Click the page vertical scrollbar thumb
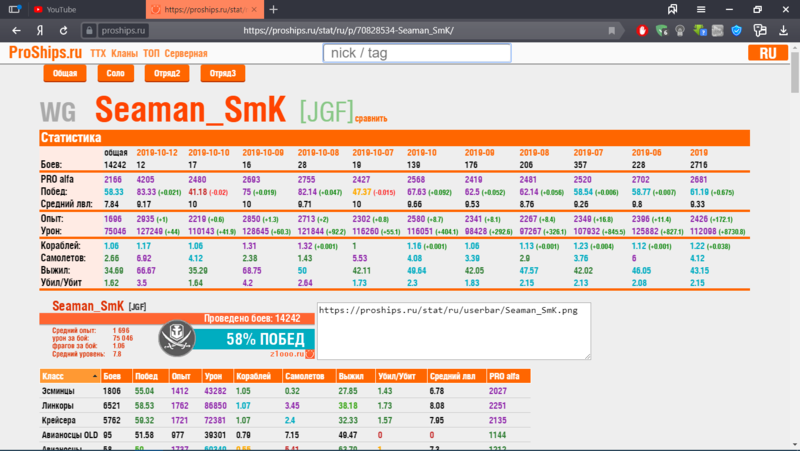Viewport: 800px width, 451px height. click(x=794, y=73)
